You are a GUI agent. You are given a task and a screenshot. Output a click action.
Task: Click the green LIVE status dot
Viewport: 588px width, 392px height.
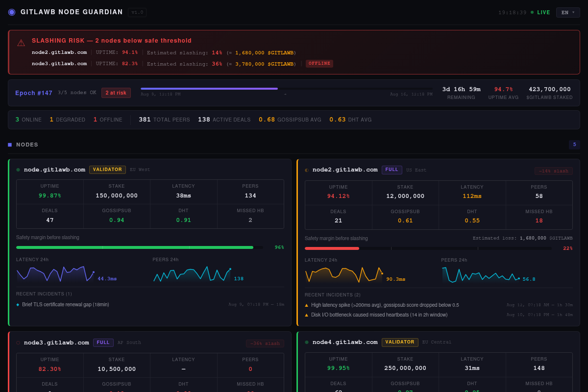point(532,12)
